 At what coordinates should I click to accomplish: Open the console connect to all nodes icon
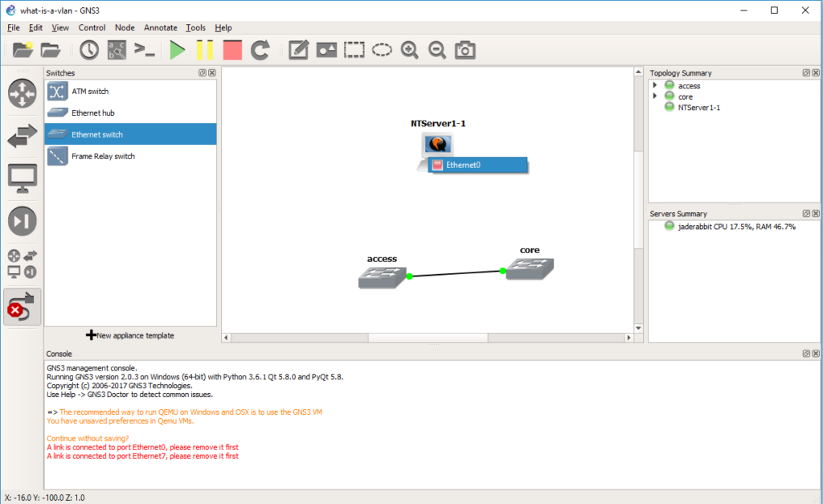[x=145, y=50]
